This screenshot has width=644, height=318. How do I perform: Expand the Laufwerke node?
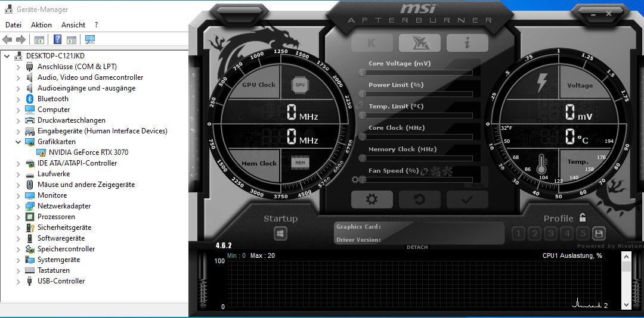tap(18, 174)
